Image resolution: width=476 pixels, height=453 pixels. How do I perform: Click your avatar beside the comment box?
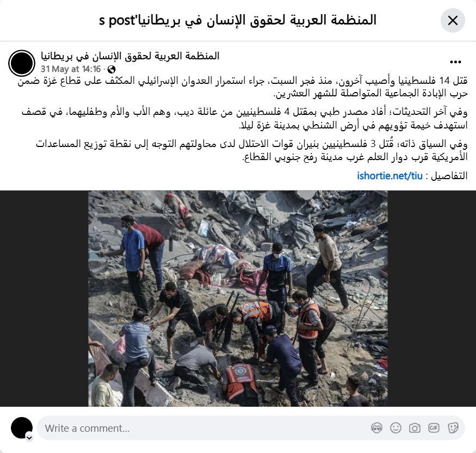(22, 428)
